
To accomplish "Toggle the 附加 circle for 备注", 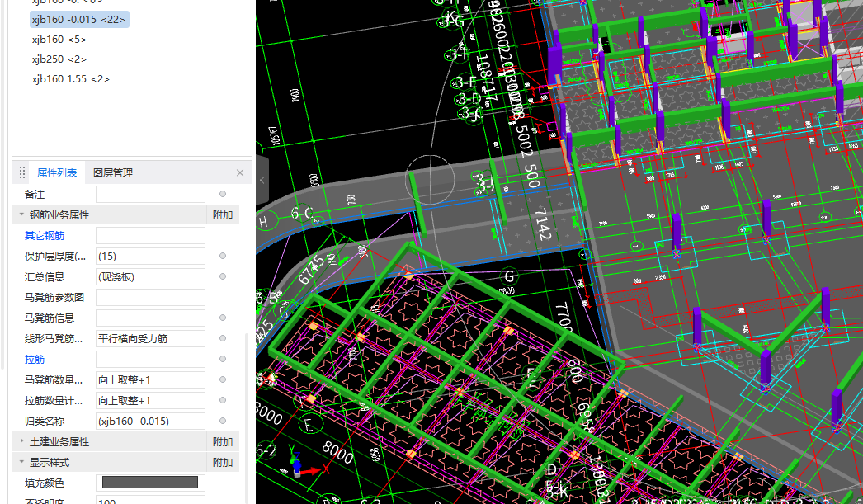I will [x=223, y=194].
